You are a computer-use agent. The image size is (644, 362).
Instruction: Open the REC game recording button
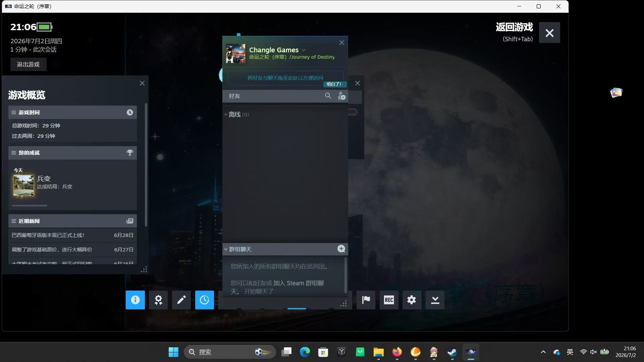[x=389, y=300]
